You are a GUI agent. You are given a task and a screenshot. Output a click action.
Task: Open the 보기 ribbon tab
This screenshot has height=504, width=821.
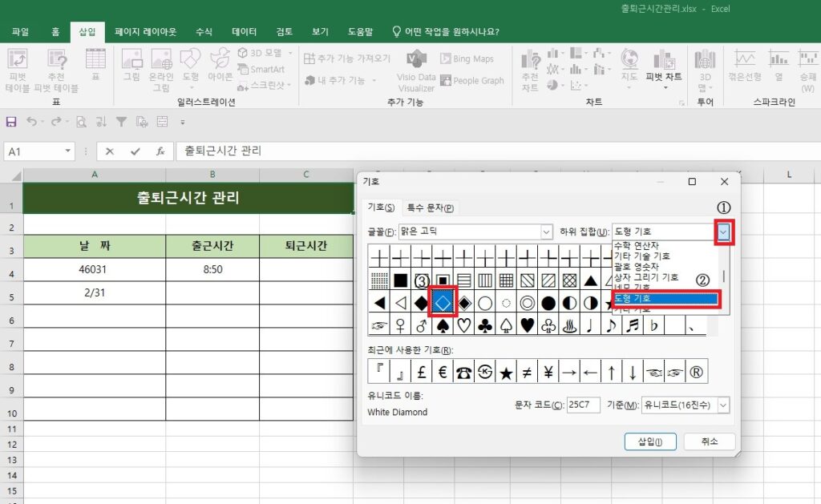tap(320, 32)
